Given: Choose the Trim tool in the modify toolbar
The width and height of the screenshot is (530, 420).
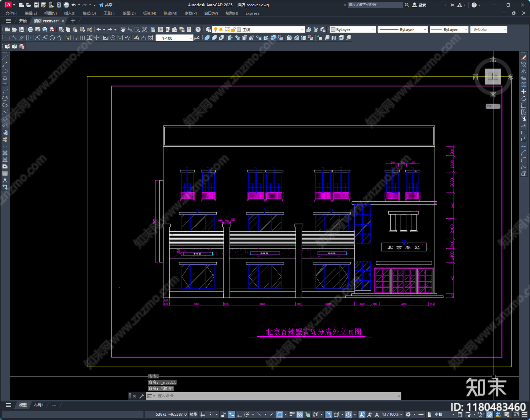Looking at the screenshot, I should tap(524, 119).
